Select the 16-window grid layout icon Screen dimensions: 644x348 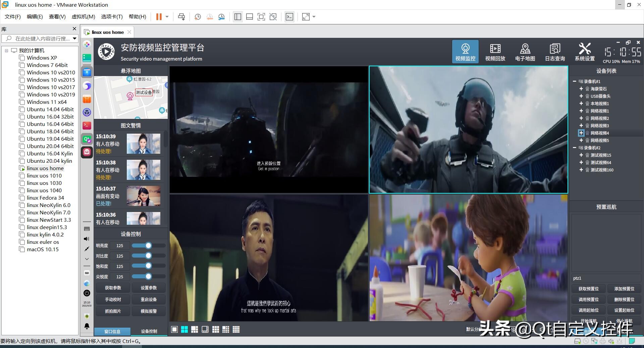236,330
